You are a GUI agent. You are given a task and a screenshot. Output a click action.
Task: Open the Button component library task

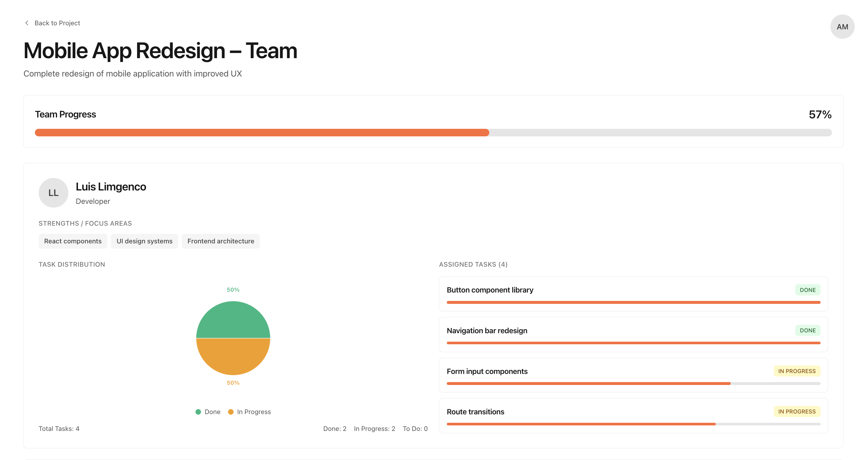490,290
